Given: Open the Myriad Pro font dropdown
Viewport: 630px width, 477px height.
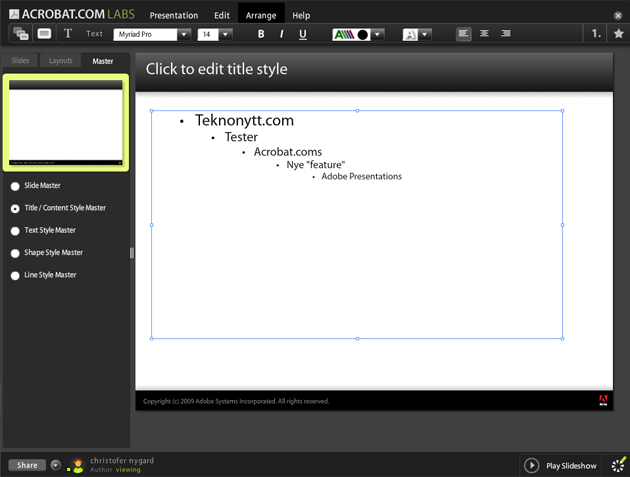Looking at the screenshot, I should 184,35.
